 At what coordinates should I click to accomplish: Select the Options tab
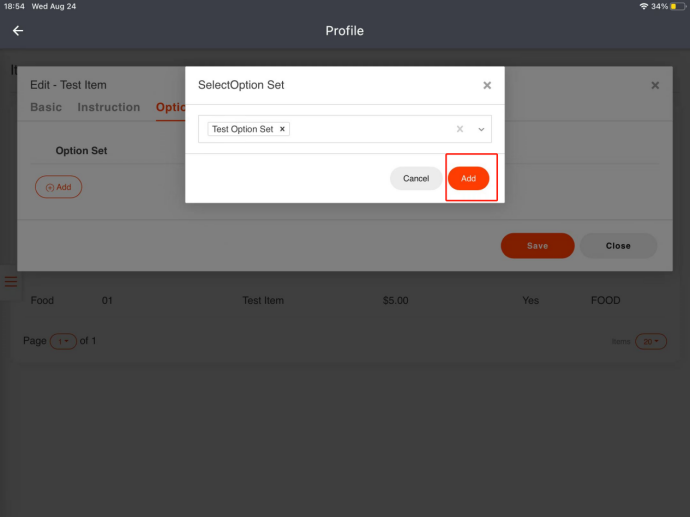(x=170, y=107)
